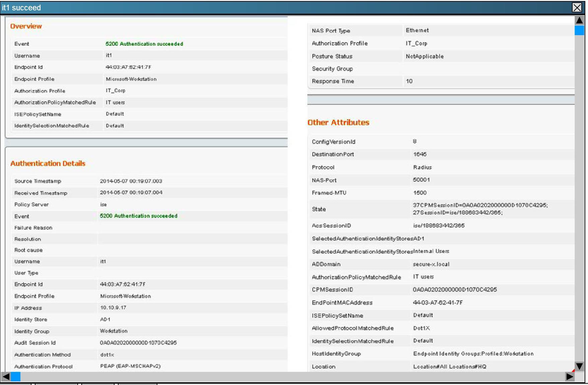The width and height of the screenshot is (588, 385).
Task: Select the Overview section heading
Action: click(26, 26)
